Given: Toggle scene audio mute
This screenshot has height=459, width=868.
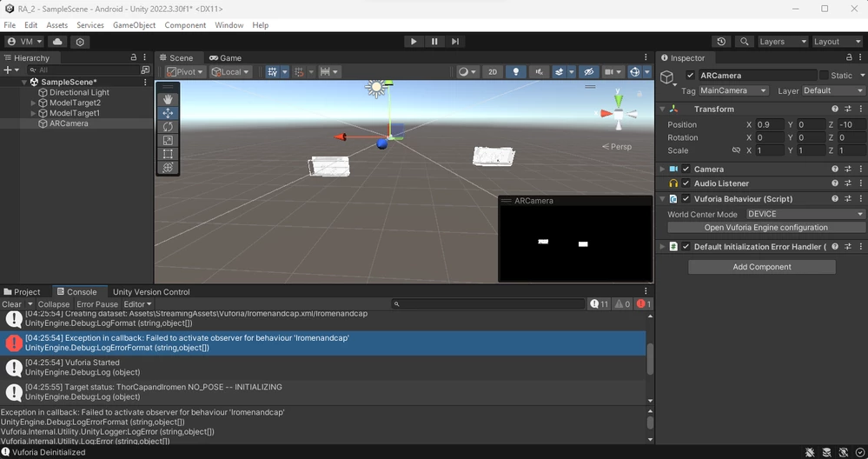Looking at the screenshot, I should click(x=539, y=72).
